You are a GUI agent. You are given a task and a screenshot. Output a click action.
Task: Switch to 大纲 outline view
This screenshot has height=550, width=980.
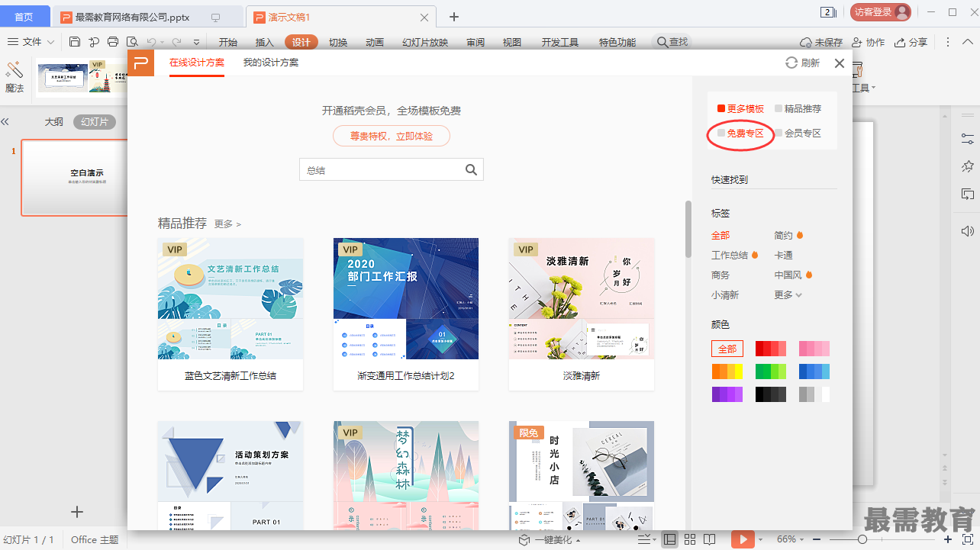point(53,122)
